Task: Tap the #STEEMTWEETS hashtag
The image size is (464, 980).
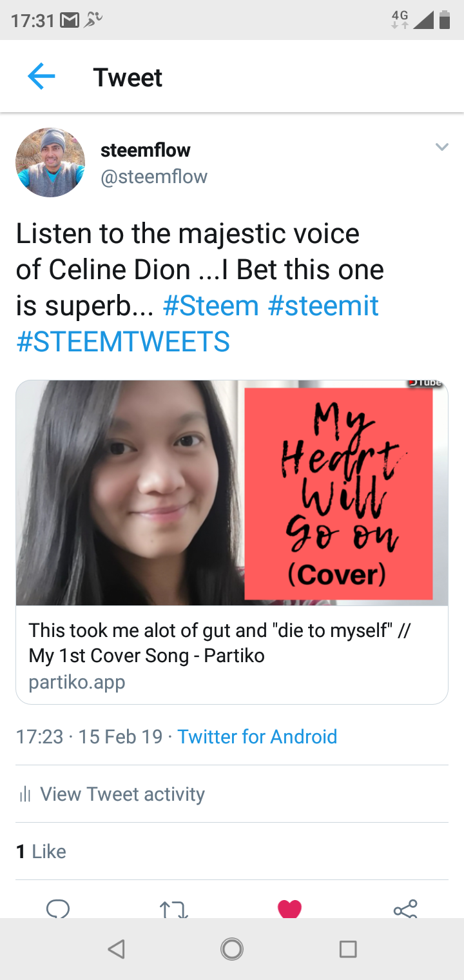Action: (123, 341)
